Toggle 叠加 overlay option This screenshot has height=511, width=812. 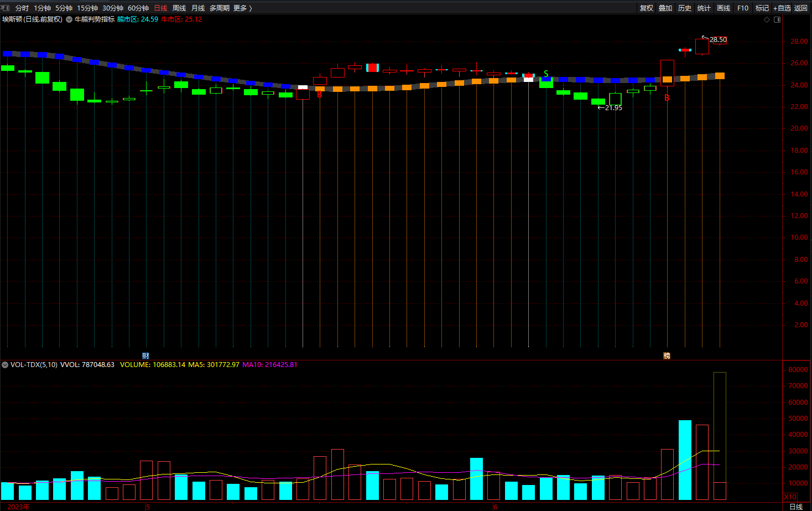(x=665, y=8)
